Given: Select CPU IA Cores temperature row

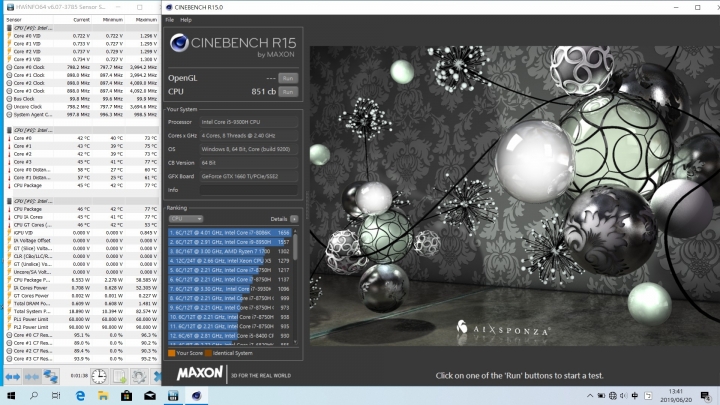Looking at the screenshot, I should (82, 217).
